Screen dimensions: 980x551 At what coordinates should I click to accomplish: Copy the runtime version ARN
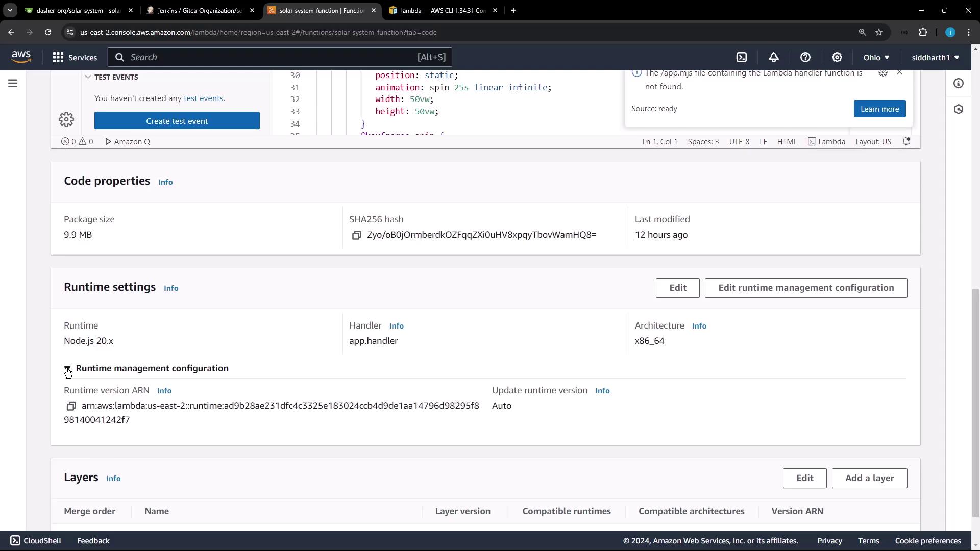pos(71,406)
